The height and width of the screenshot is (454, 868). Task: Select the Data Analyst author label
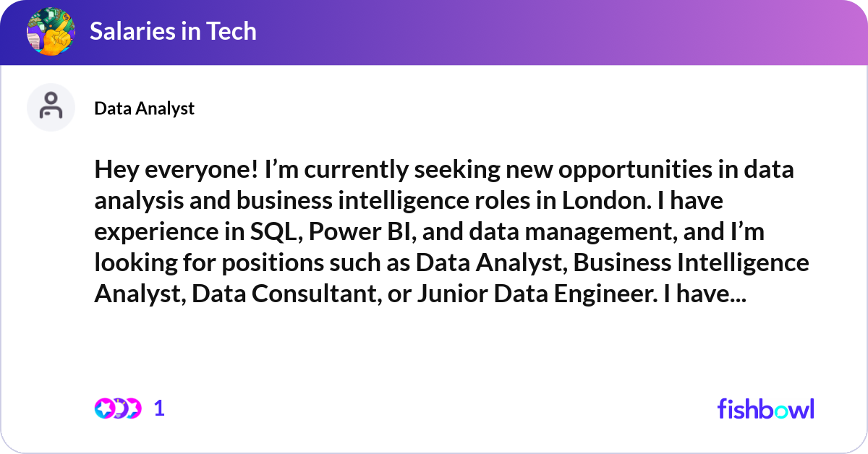(144, 108)
